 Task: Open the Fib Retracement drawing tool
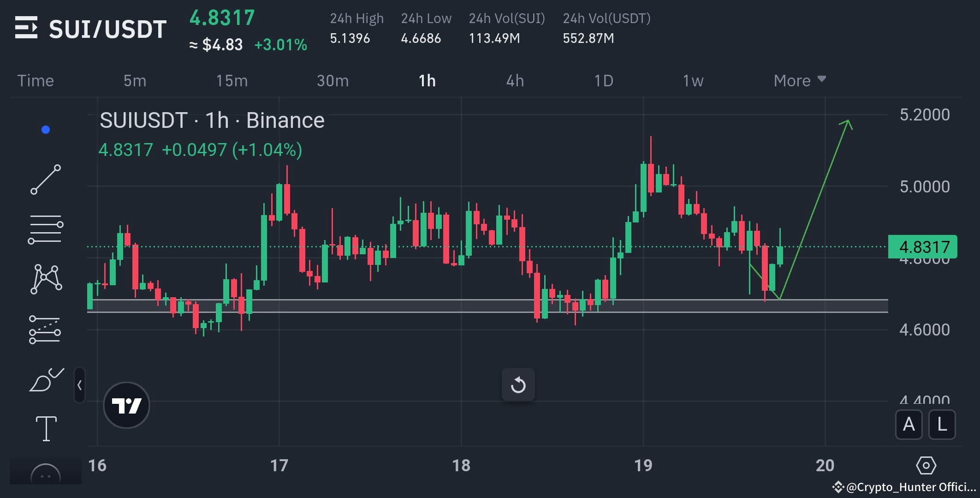click(x=45, y=229)
